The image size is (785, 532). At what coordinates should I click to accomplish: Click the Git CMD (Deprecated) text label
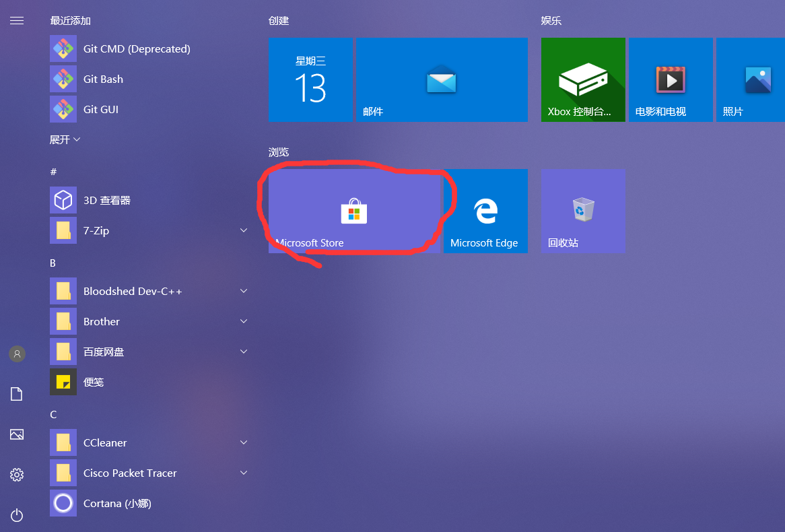click(137, 49)
